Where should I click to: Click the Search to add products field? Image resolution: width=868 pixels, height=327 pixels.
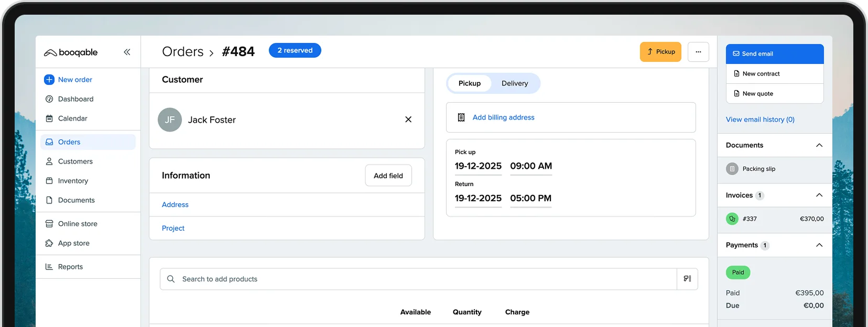419,279
